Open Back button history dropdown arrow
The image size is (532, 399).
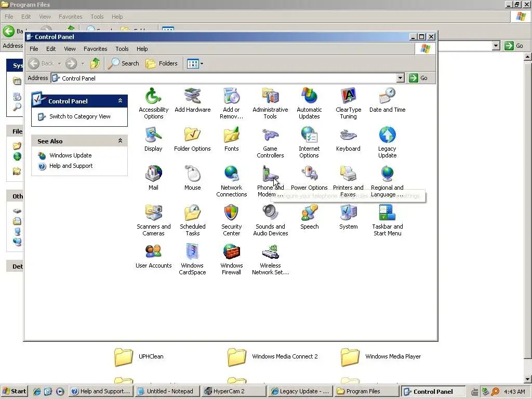[x=59, y=63]
